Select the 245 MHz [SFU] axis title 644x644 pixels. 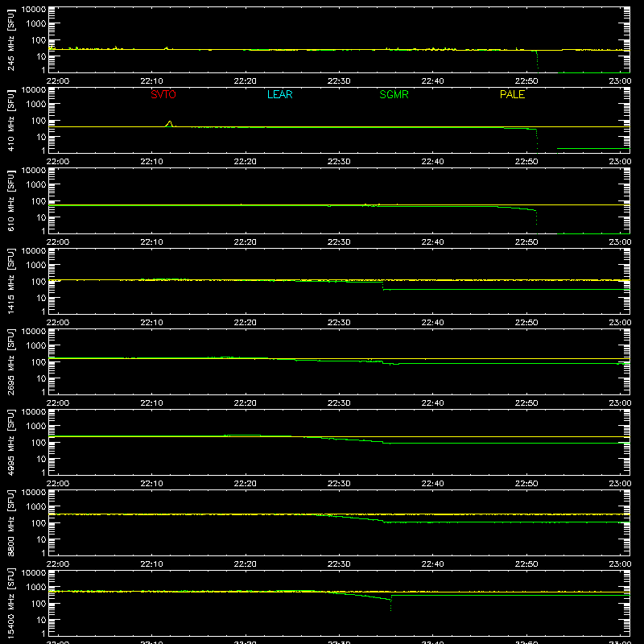pos(10,40)
